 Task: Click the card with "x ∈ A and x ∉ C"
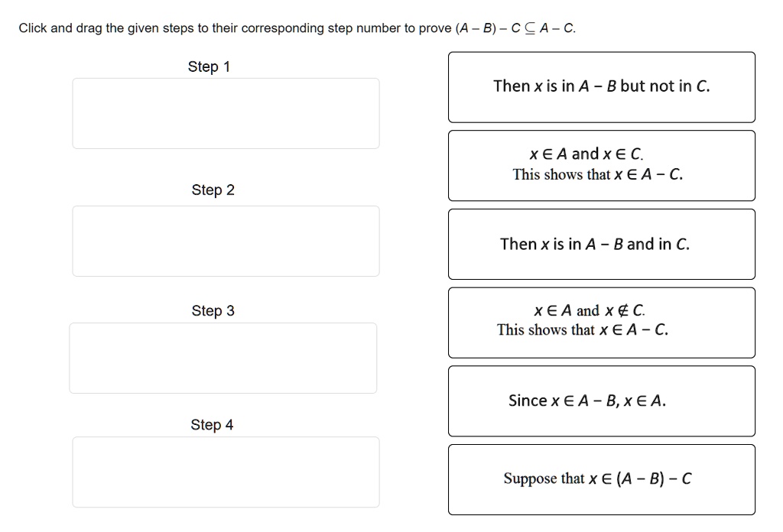(602, 323)
